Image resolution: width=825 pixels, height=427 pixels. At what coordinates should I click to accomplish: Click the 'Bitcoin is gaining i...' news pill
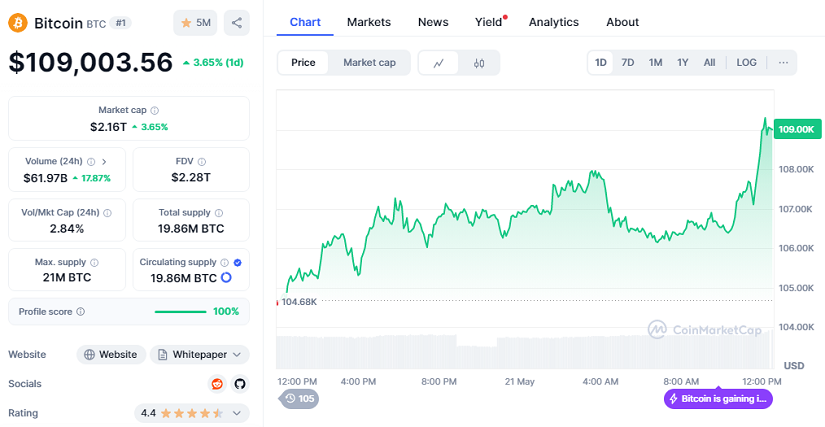coord(718,399)
